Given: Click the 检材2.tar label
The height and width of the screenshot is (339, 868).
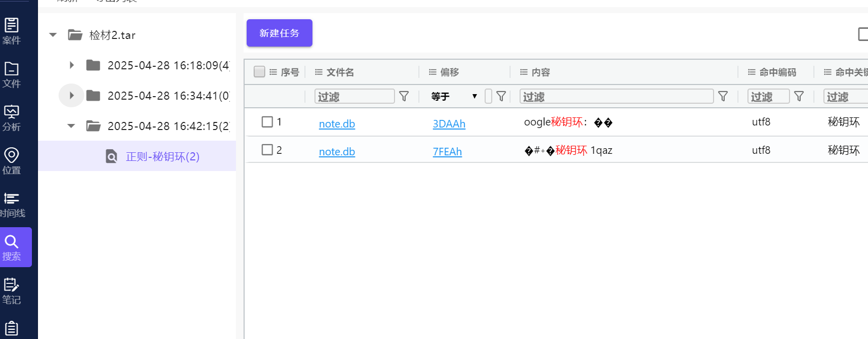Looking at the screenshot, I should (112, 35).
